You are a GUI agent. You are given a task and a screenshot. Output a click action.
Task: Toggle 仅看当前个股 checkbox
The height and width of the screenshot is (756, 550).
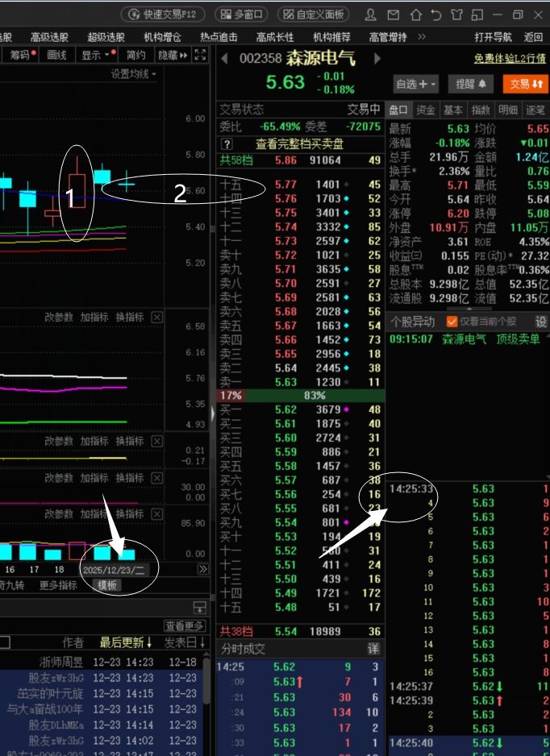(x=452, y=322)
